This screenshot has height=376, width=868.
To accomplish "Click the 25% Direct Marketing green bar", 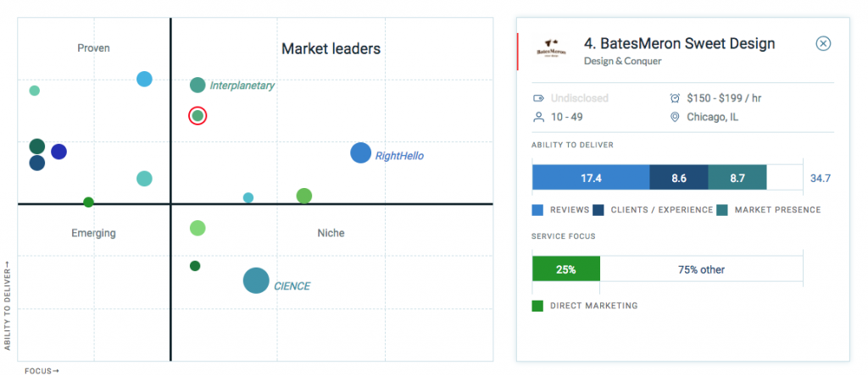I will 565,269.
